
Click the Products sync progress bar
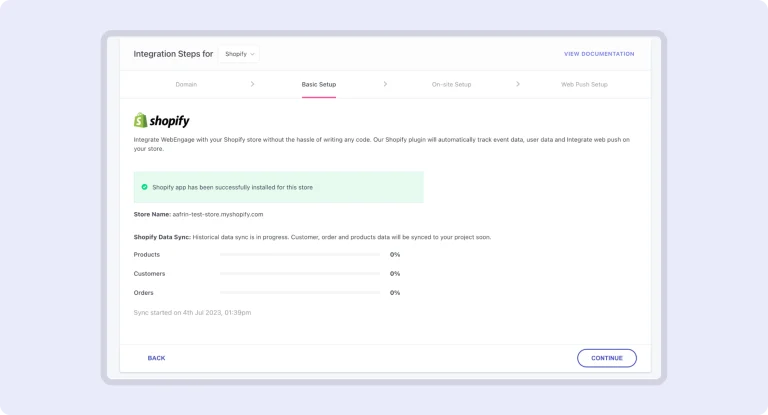pyautogui.click(x=299, y=255)
